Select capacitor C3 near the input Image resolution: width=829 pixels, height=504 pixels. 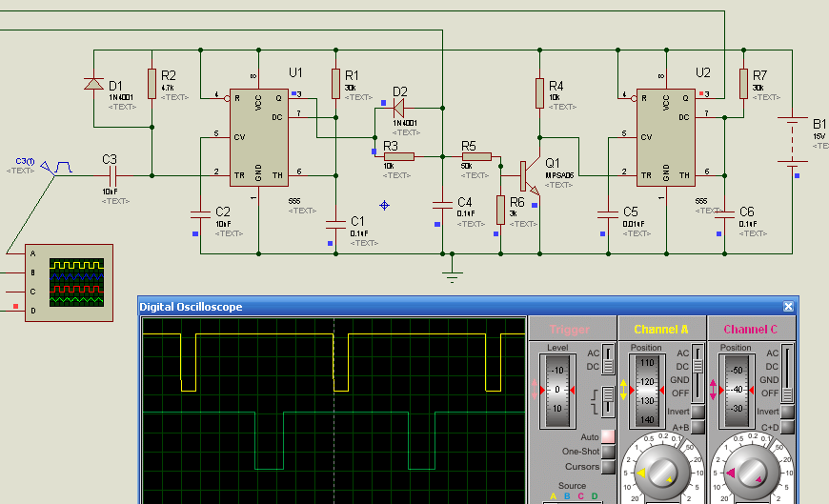[x=111, y=175]
